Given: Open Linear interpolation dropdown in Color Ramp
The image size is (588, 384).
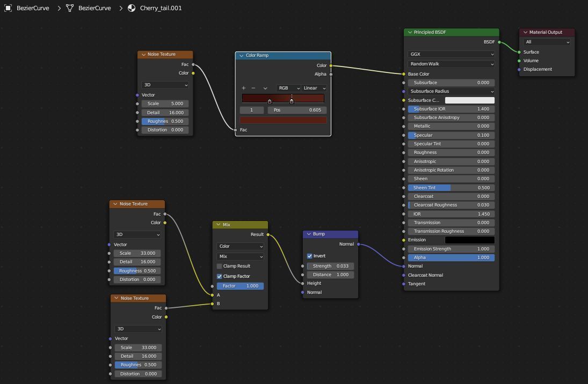Looking at the screenshot, I should pos(314,88).
